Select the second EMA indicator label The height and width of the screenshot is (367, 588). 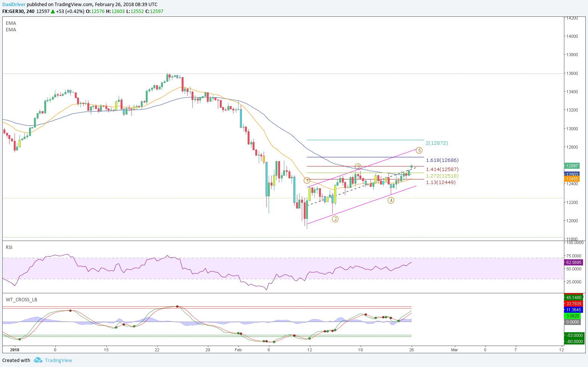coord(11,29)
